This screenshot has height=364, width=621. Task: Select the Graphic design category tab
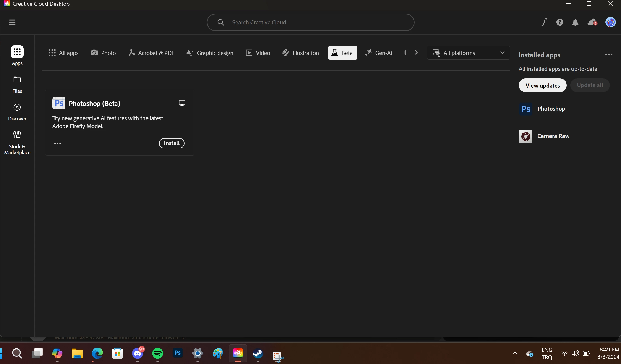tap(210, 53)
